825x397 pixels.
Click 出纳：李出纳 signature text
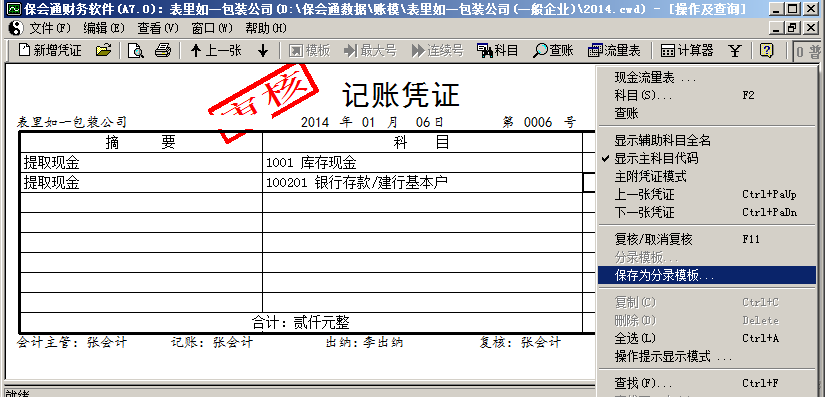coord(365,343)
